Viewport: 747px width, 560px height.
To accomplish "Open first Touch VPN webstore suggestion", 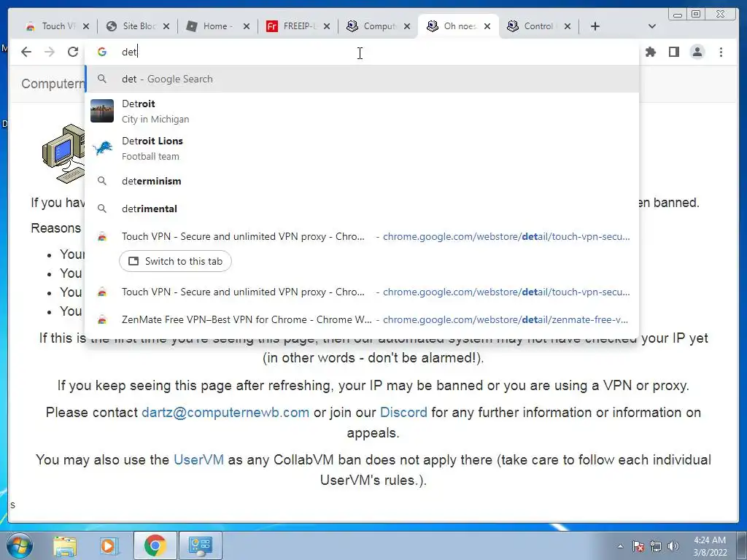I will 362,237.
